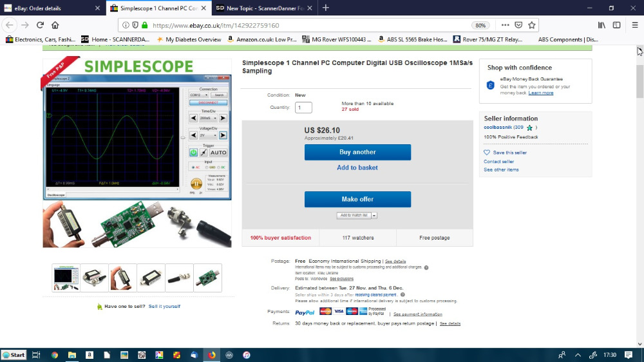The width and height of the screenshot is (644, 362).
Task: Open the 80% zoom level indicator
Action: click(x=480, y=25)
